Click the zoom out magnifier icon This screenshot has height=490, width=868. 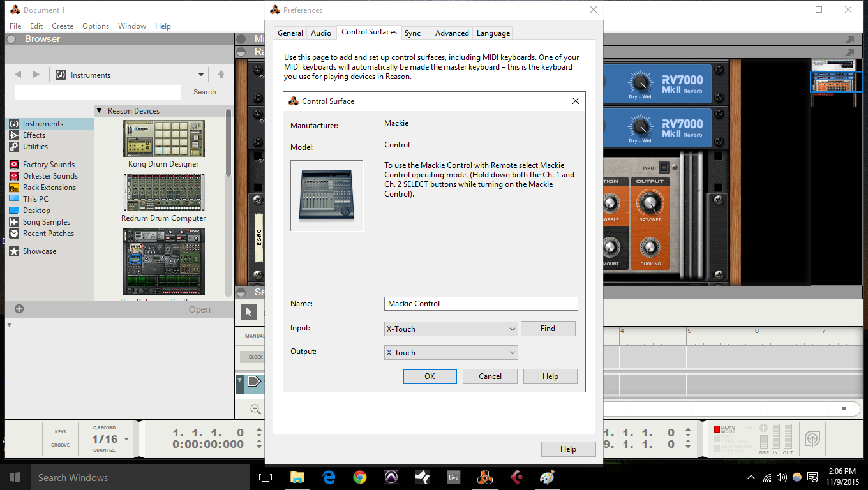click(255, 409)
